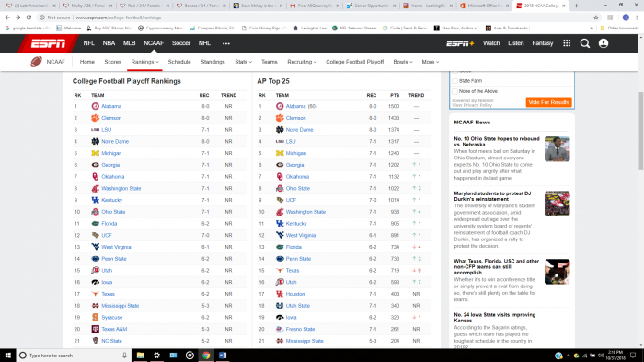The height and width of the screenshot is (362, 644).
Task: Open College Football Playoff page
Action: [x=355, y=62]
